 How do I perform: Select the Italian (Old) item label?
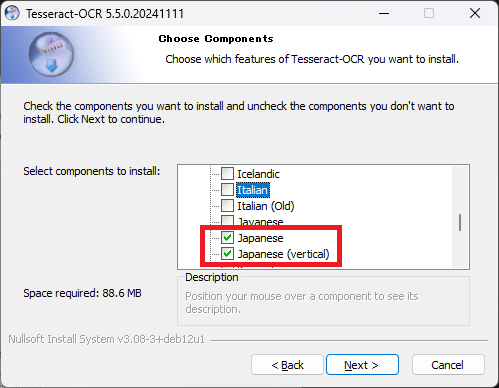pos(266,206)
